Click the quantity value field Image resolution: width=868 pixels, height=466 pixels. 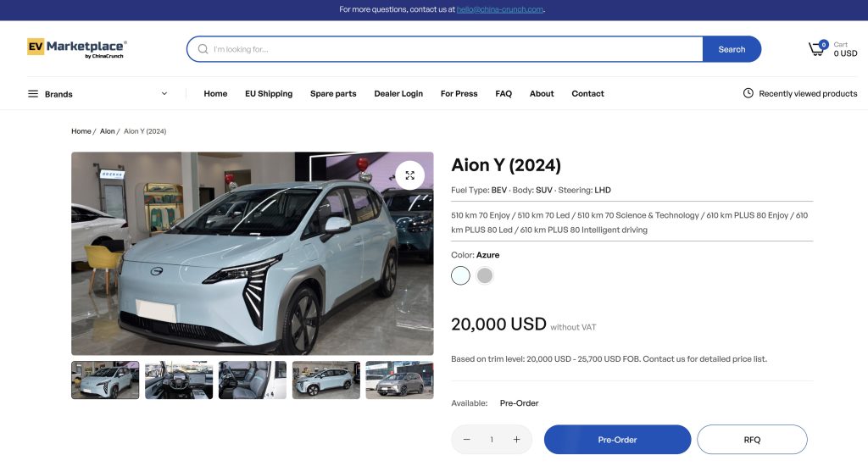pyautogui.click(x=492, y=440)
